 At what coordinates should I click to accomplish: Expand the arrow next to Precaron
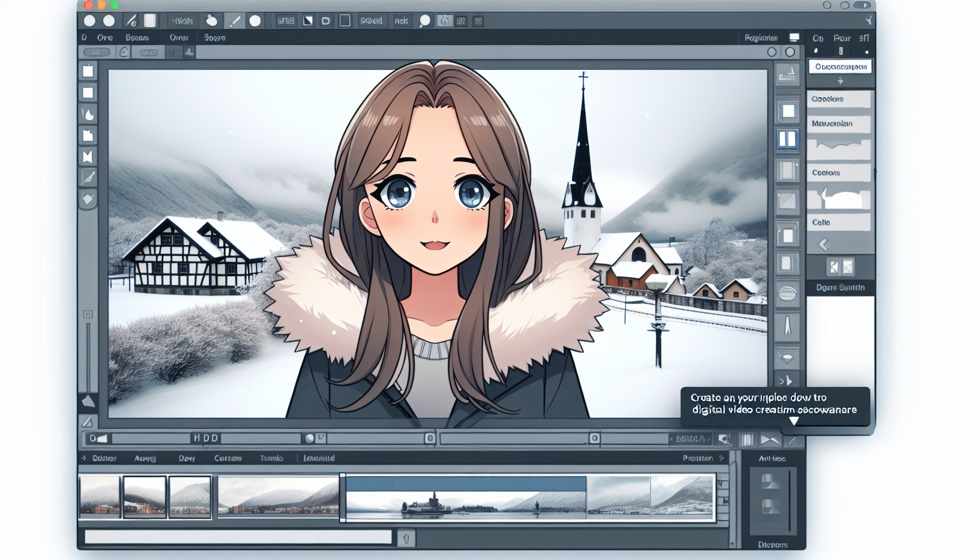coord(722,458)
